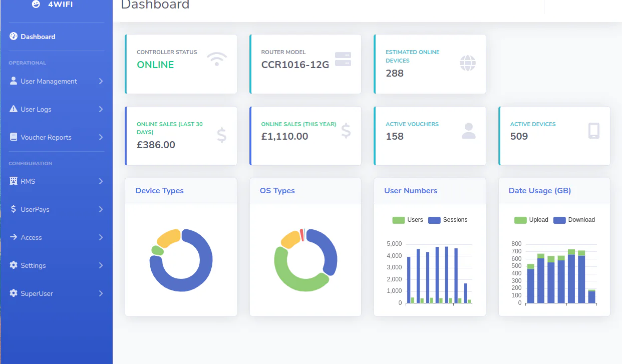The image size is (622, 364).
Task: Click the SuperUser gear icon
Action: tap(14, 293)
